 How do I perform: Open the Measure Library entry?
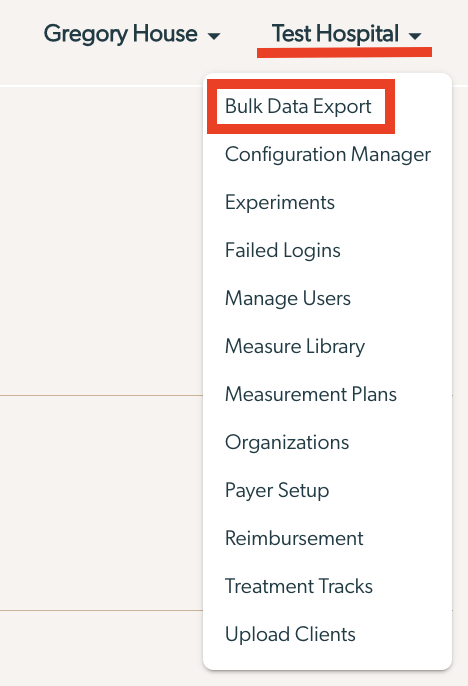(x=295, y=346)
